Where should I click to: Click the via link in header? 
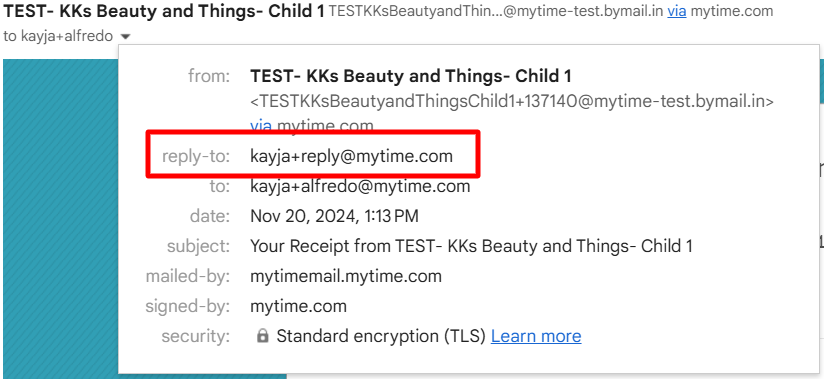pos(677,11)
